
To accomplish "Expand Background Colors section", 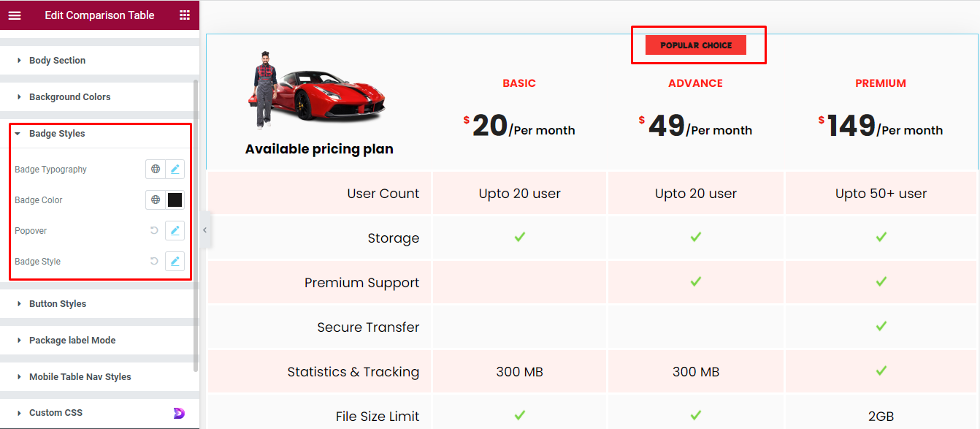I will (x=69, y=97).
